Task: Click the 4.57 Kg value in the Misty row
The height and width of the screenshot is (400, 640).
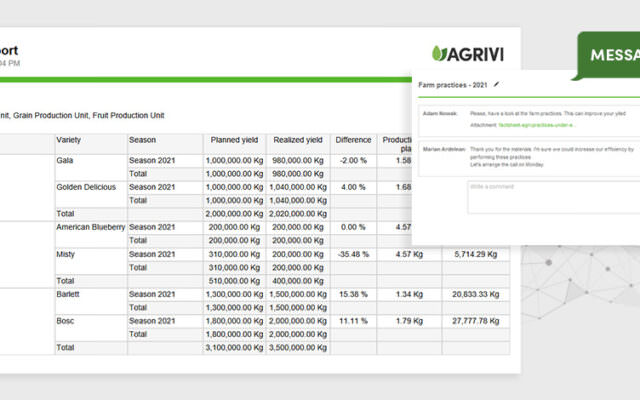Action: (409, 254)
